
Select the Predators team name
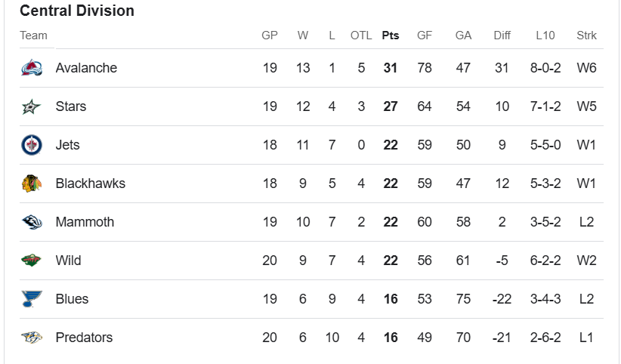point(84,338)
